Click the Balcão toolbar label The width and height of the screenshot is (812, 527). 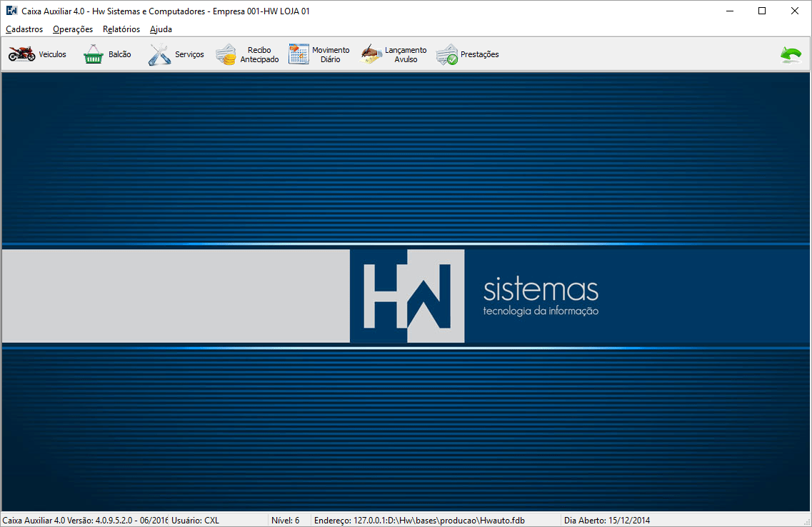(120, 54)
